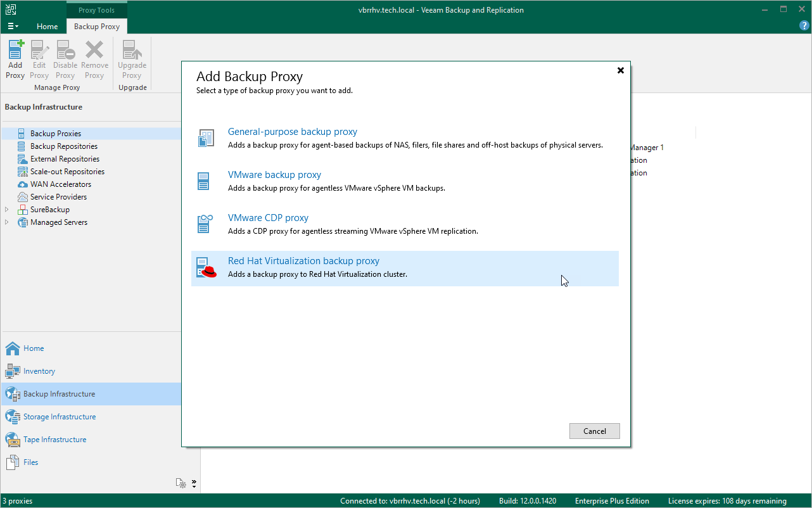Image resolution: width=812 pixels, height=508 pixels.
Task: Click the Backup Proxies tree icon
Action: [22, 134]
